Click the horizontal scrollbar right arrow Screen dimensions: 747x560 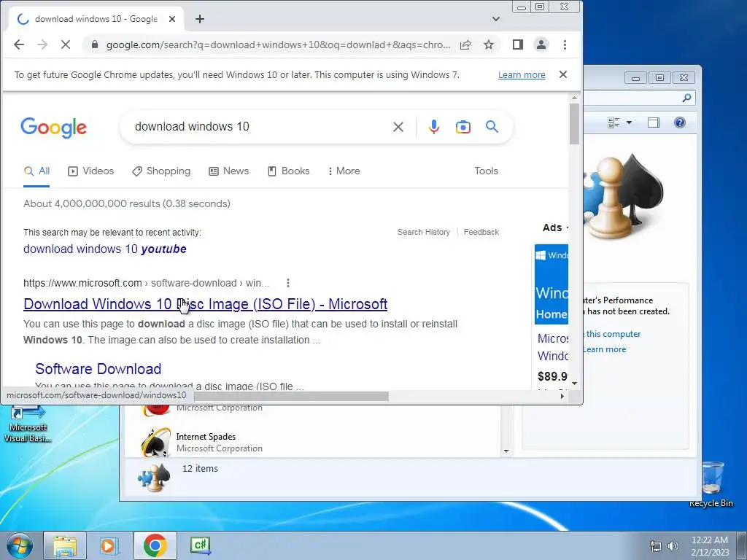click(x=562, y=396)
